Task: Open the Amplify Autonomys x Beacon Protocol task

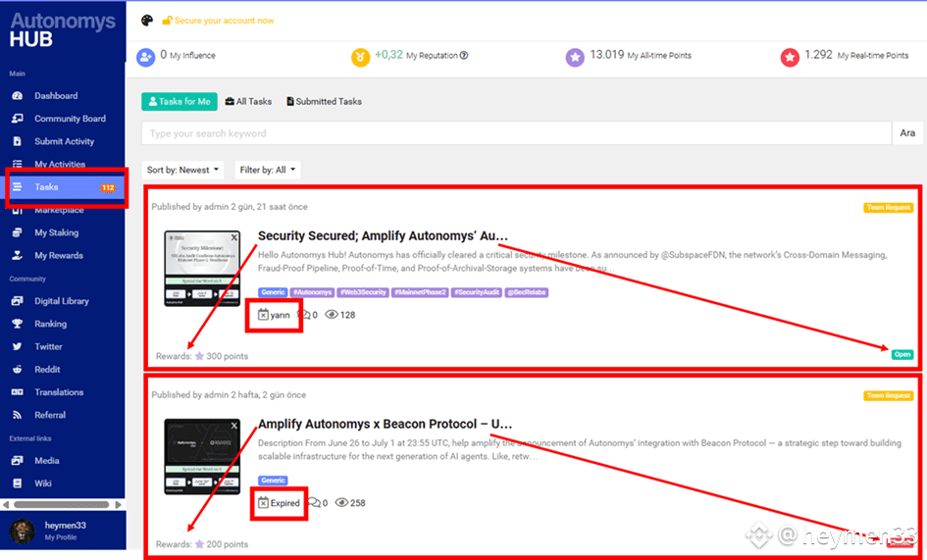Action: [385, 424]
